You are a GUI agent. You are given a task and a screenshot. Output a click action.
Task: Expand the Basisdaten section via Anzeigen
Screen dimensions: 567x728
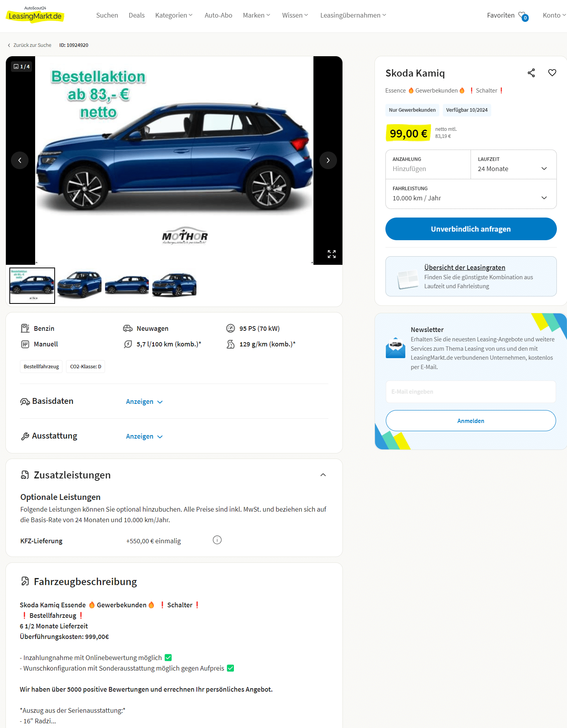tap(144, 402)
